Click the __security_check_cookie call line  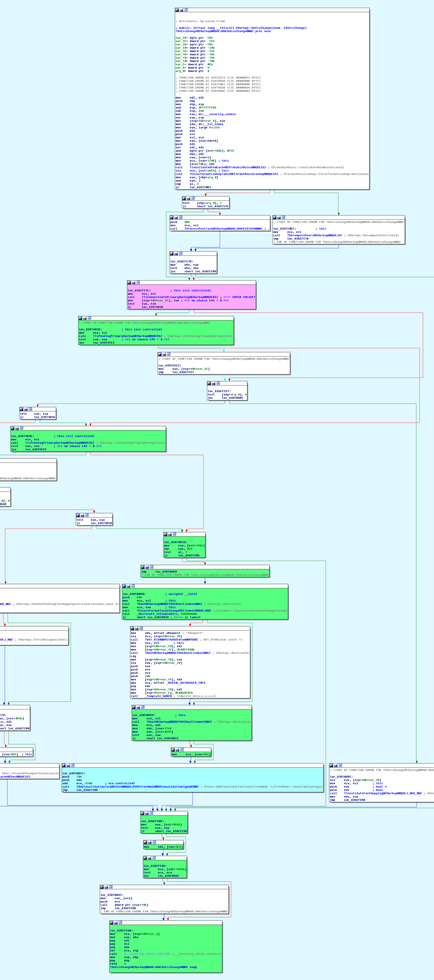click(x=166, y=954)
